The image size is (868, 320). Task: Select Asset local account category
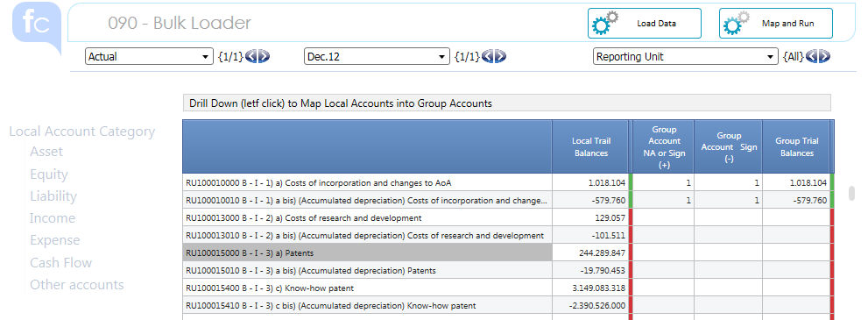(x=46, y=152)
